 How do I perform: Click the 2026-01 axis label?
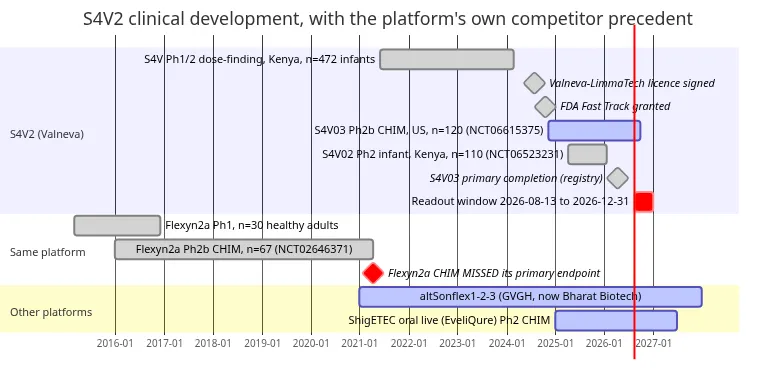pyautogui.click(x=604, y=344)
